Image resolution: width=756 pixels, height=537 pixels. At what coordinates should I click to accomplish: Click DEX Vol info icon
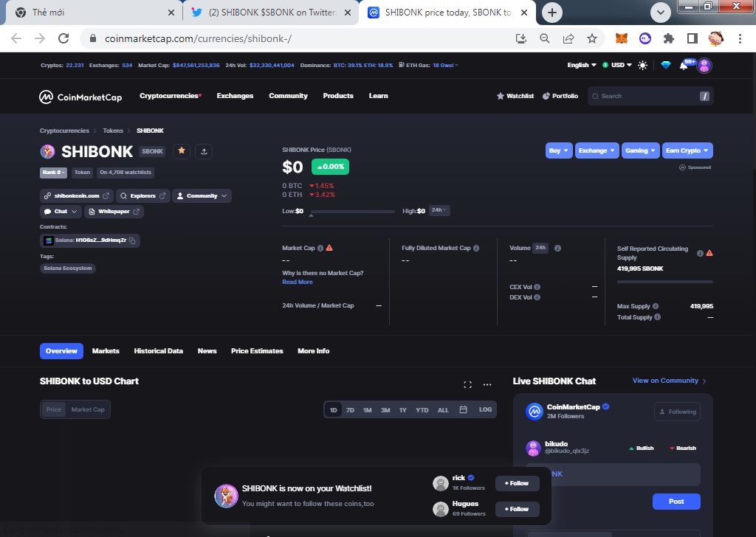pyautogui.click(x=537, y=297)
